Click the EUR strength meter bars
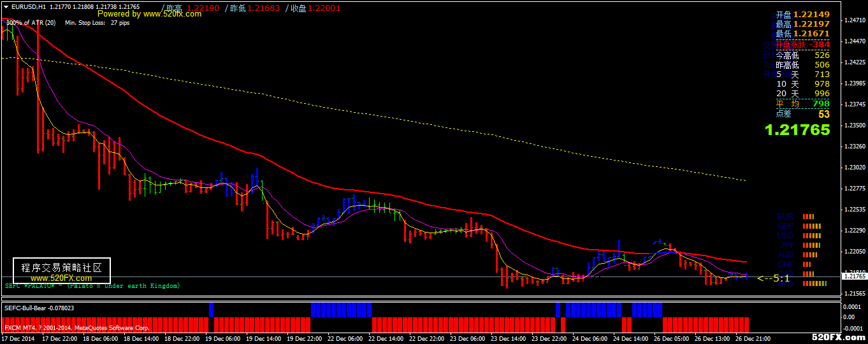 click(809, 216)
